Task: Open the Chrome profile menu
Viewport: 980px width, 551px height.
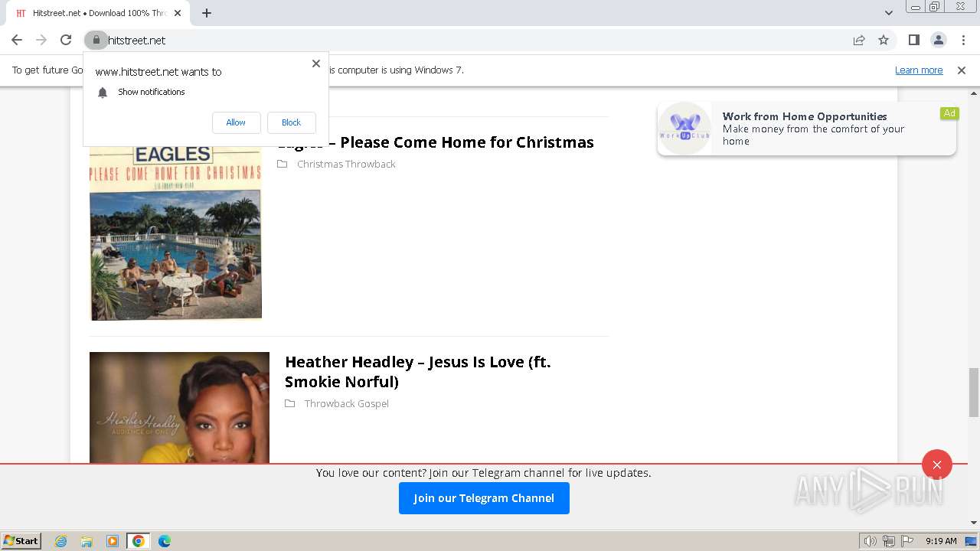Action: [938, 40]
